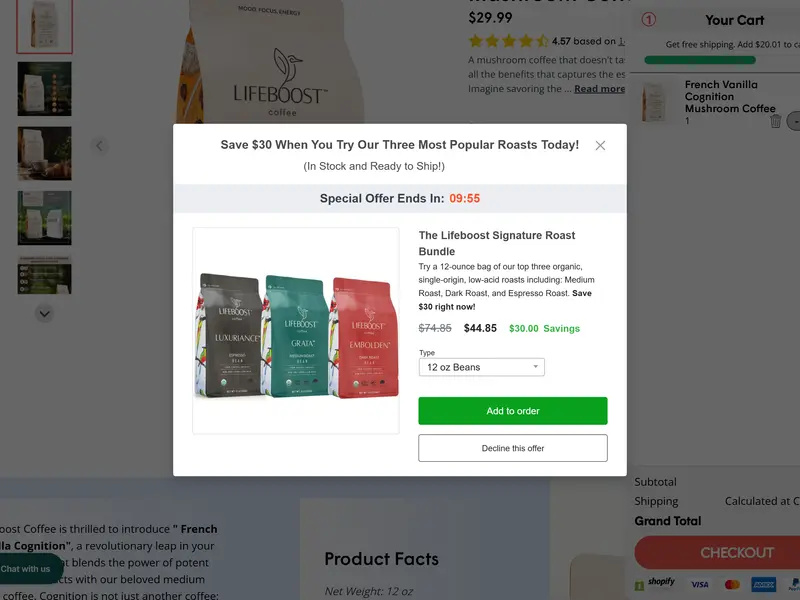Expand description via the Read more link
This screenshot has width=800, height=600.
[x=599, y=89]
